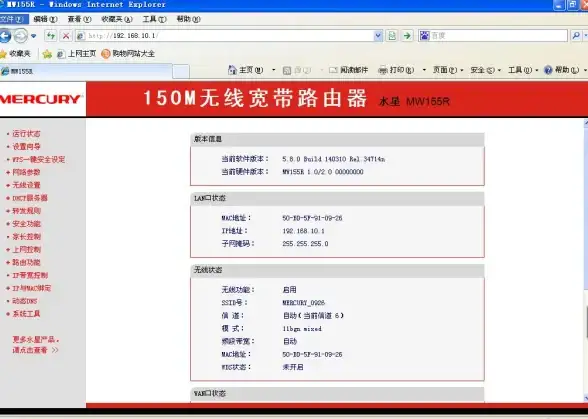Image resolution: width=588 pixels, height=419 pixels.
Task: Expand 安全功能 in the sidebar
Action: point(26,224)
